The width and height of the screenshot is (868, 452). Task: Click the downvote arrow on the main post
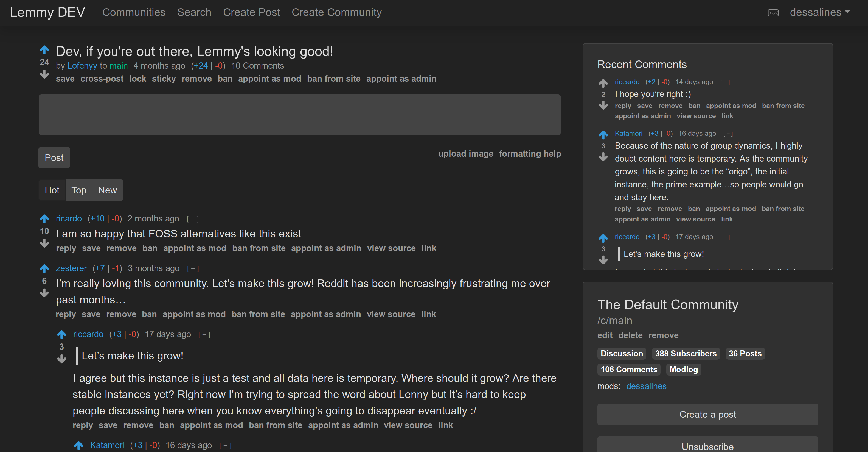coord(45,76)
